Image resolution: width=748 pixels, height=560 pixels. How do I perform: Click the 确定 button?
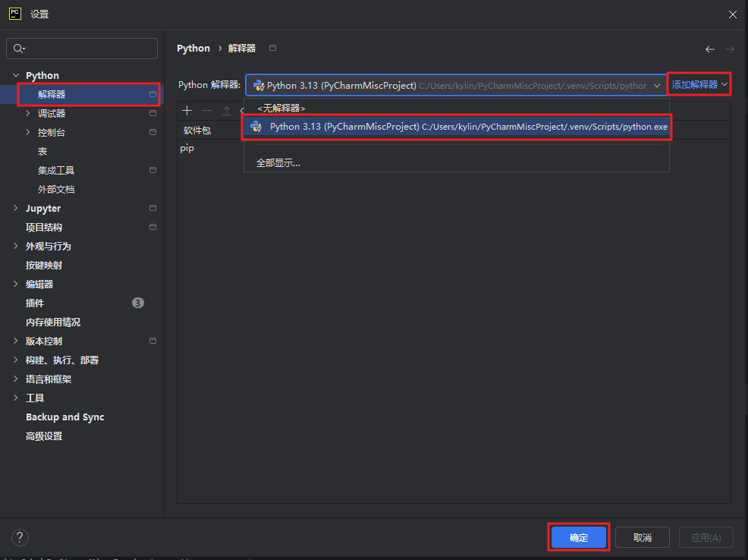click(x=579, y=537)
